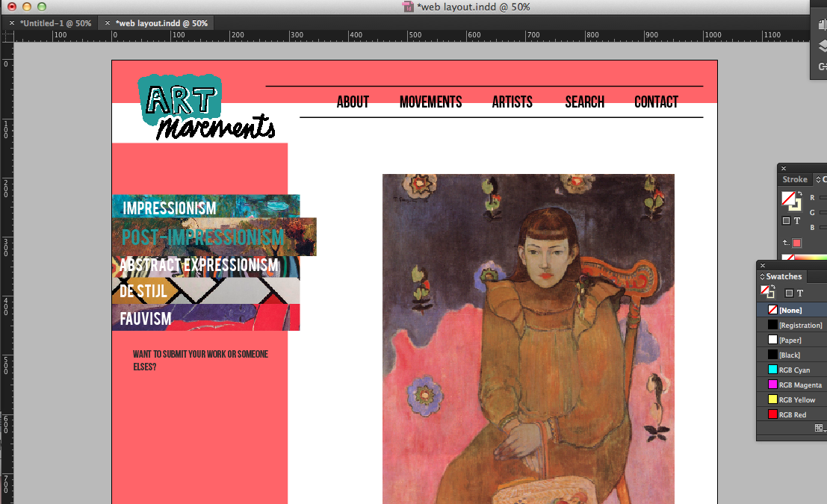This screenshot has width=827, height=504.
Task: Close the Stroke panel group
Action: click(784, 168)
